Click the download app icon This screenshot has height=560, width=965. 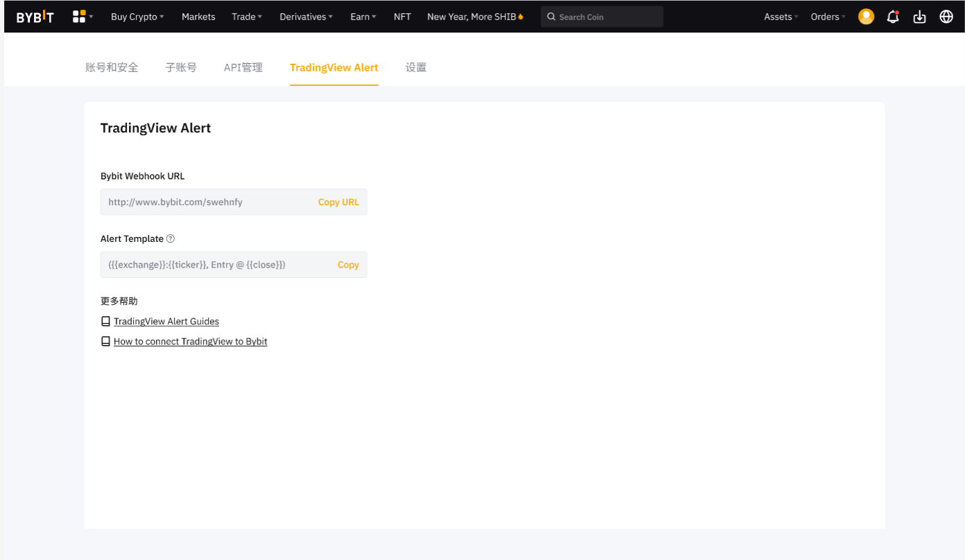[919, 17]
